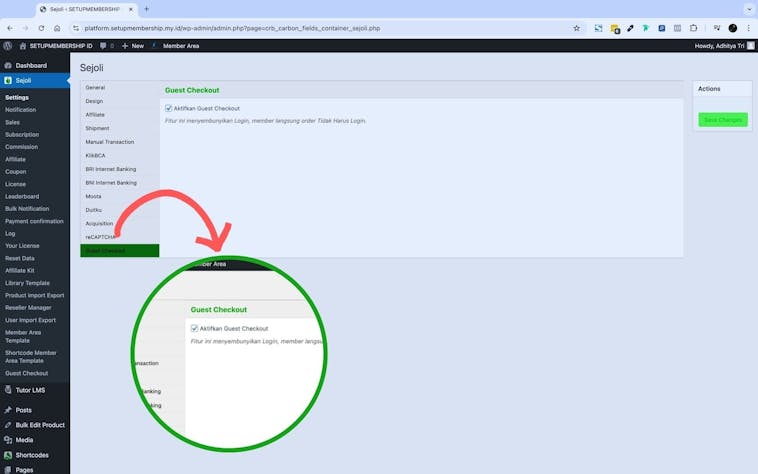The height and width of the screenshot is (474, 758).
Task: Open Commission in the Sejoli submenu
Action: pyautogui.click(x=21, y=147)
